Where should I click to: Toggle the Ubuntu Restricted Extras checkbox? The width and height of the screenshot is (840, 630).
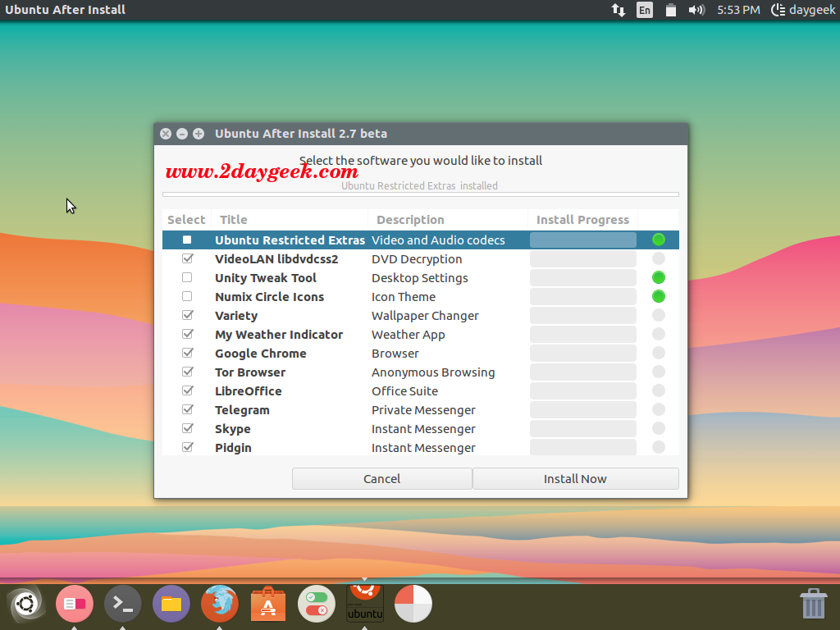click(187, 240)
